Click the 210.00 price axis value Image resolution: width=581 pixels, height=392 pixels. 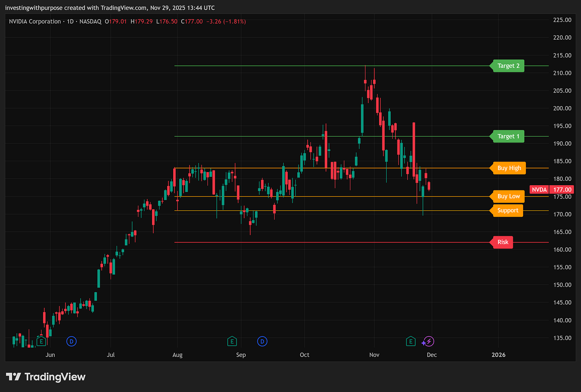point(562,73)
